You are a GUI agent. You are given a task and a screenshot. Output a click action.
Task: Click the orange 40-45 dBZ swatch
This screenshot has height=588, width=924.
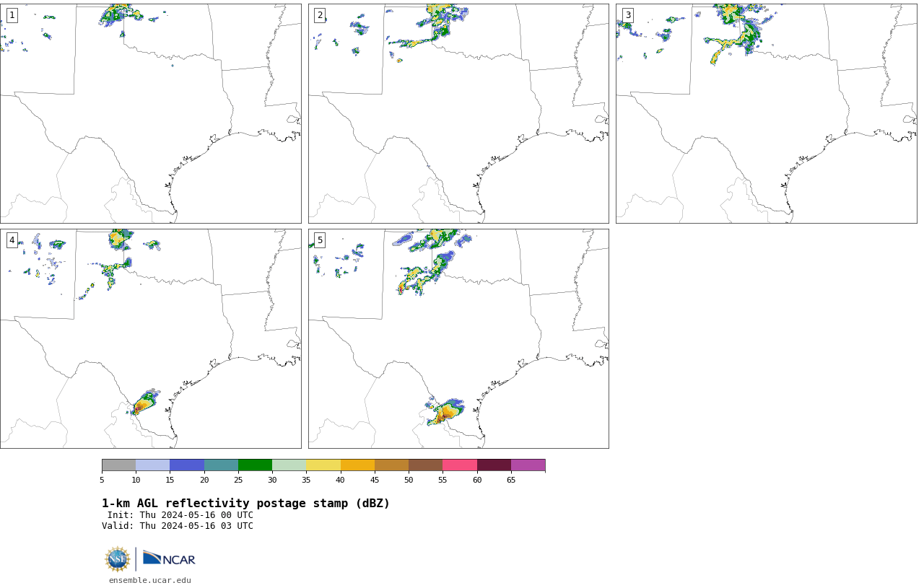pyautogui.click(x=357, y=465)
